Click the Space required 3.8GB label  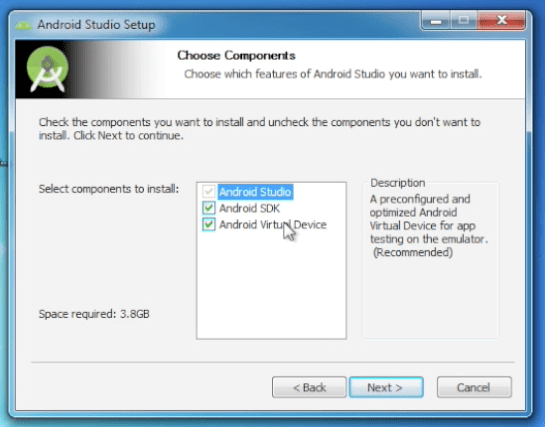(x=94, y=314)
